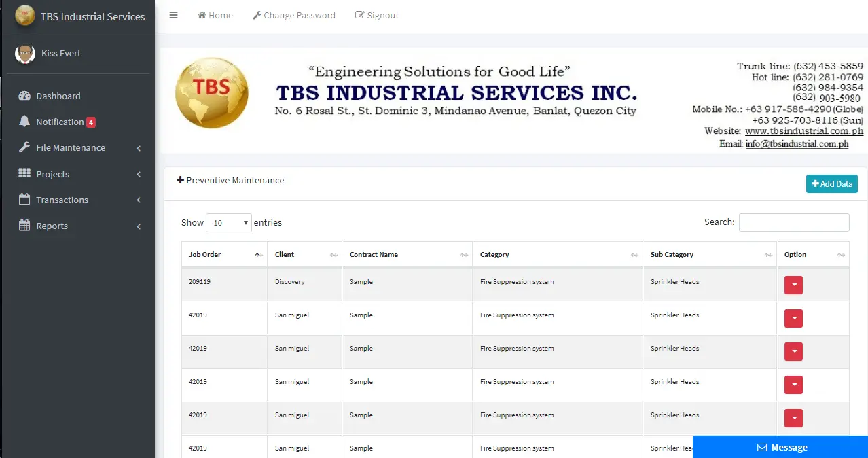Go to Dashboard in sidebar
Viewport: 868px width, 458px height.
77,96
